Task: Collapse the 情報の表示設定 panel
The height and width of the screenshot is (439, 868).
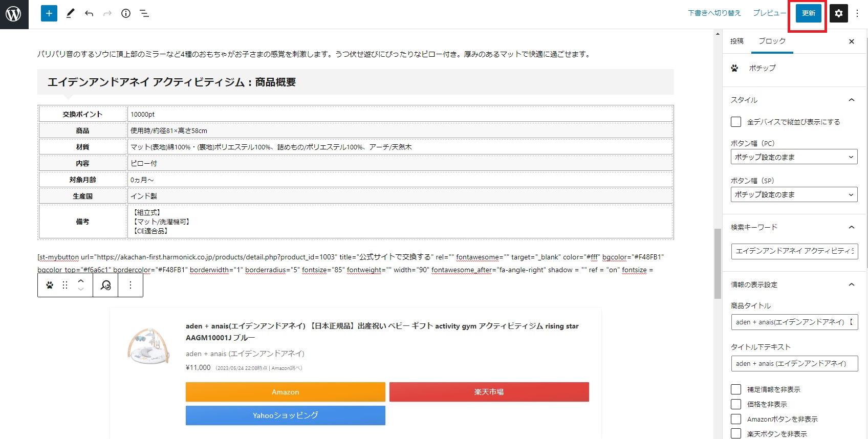Action: point(794,284)
